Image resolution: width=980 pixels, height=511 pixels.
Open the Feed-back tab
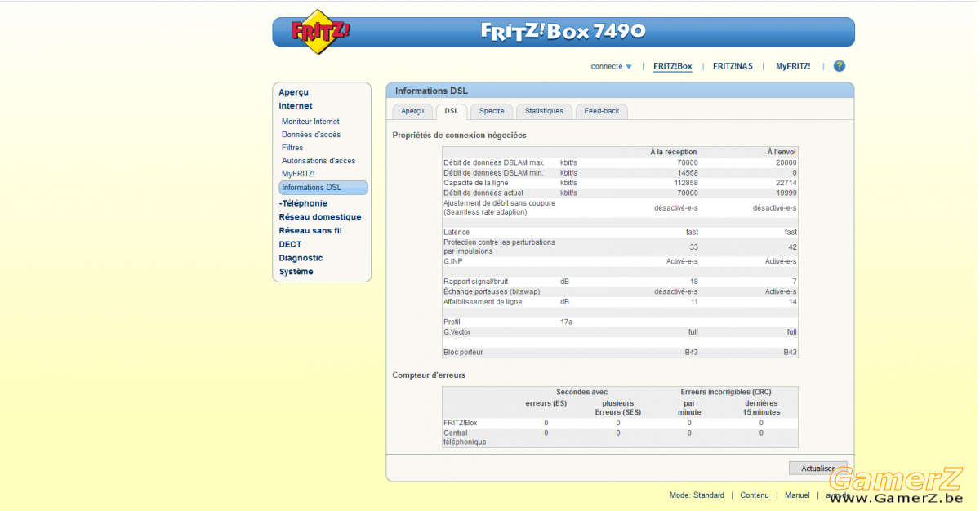(x=602, y=111)
